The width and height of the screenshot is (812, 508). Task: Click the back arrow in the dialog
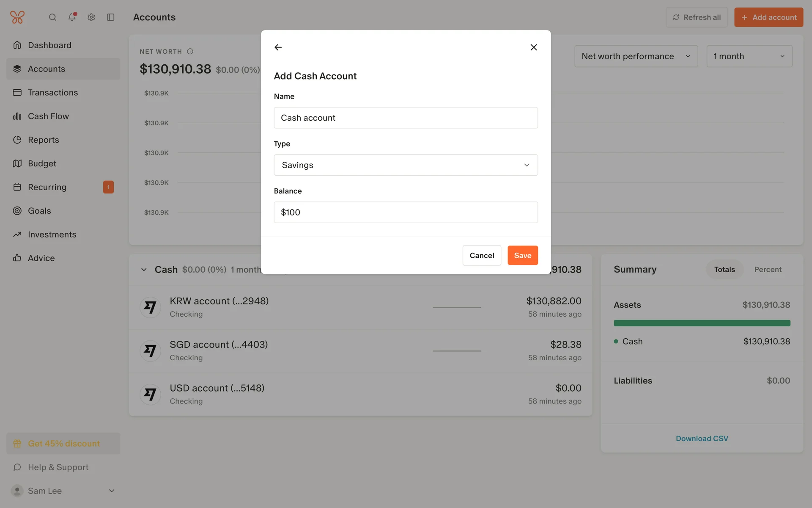278,47
